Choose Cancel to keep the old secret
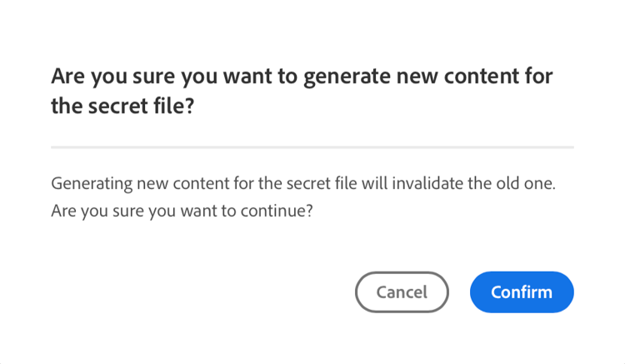625x364 pixels. 402,292
